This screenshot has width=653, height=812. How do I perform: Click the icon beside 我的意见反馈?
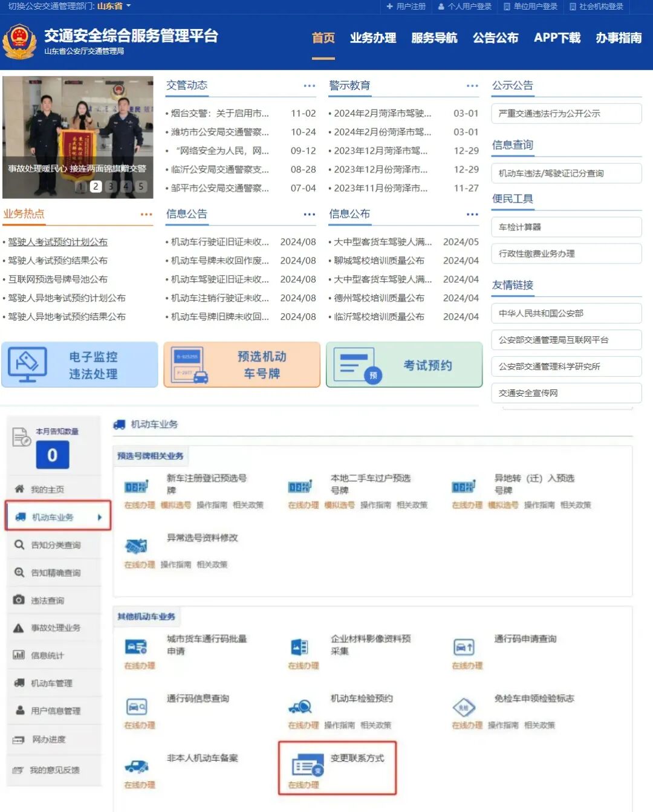(x=18, y=770)
